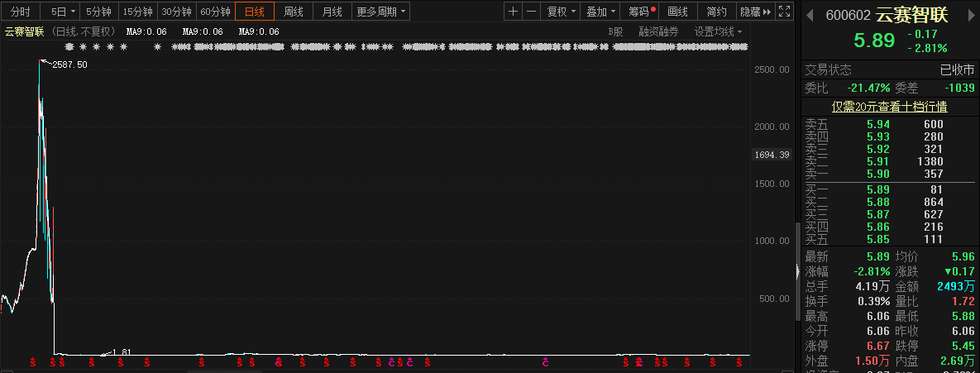Toggle the 简约 simple view mode
Viewport: 980px width, 373px height.
click(717, 12)
